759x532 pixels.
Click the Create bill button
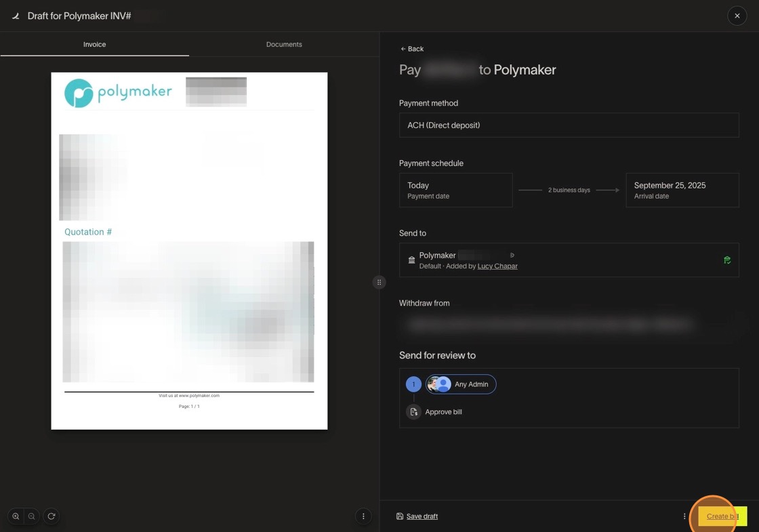coord(722,516)
